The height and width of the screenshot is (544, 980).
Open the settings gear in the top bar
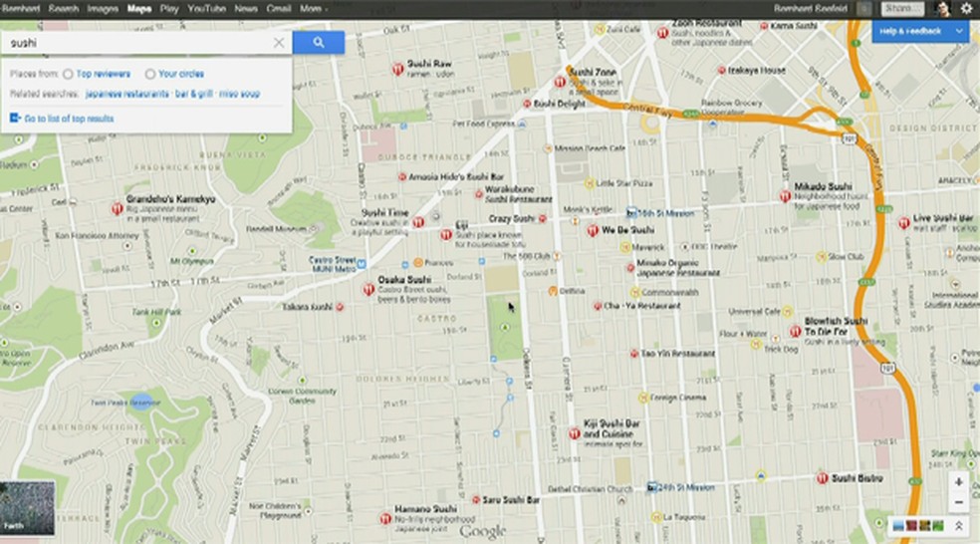coord(966,9)
